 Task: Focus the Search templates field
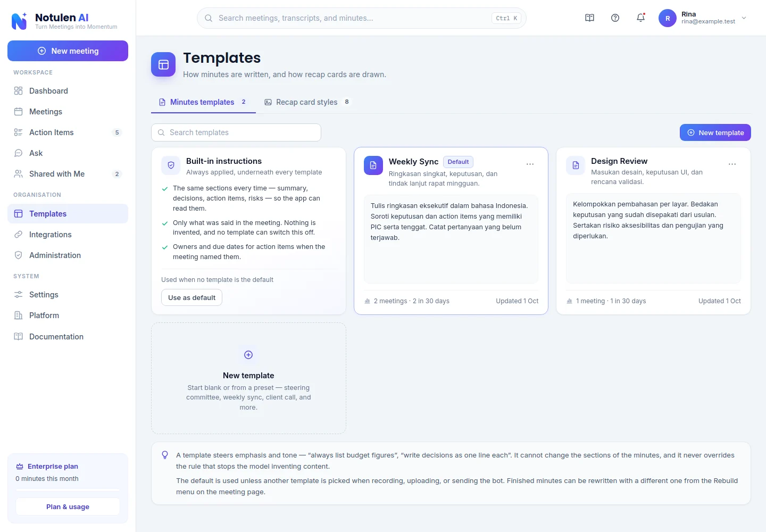pos(236,132)
